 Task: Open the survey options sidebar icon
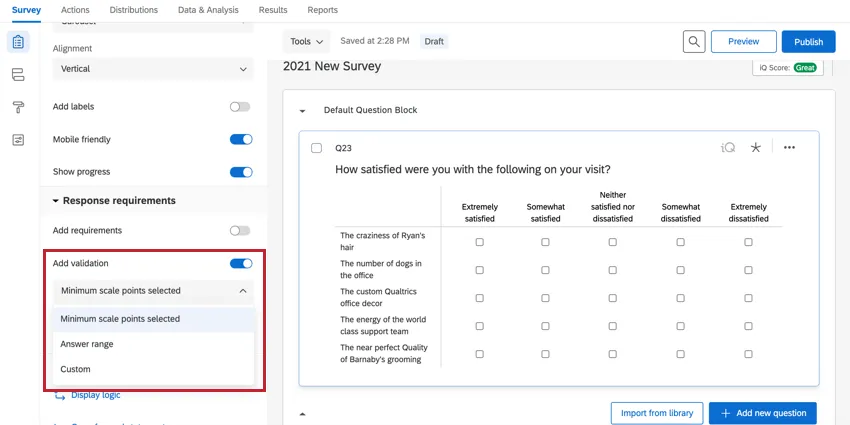[18, 139]
